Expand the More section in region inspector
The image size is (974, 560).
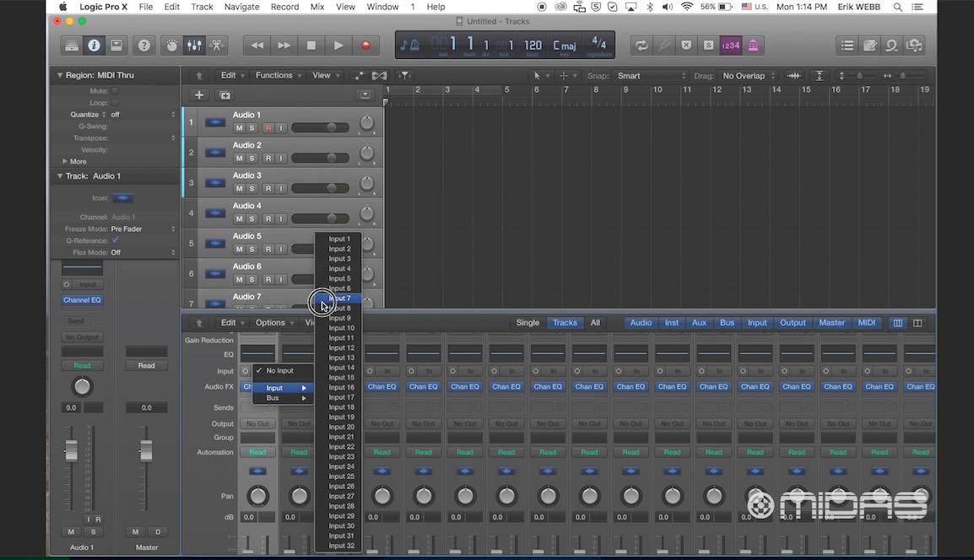65,161
